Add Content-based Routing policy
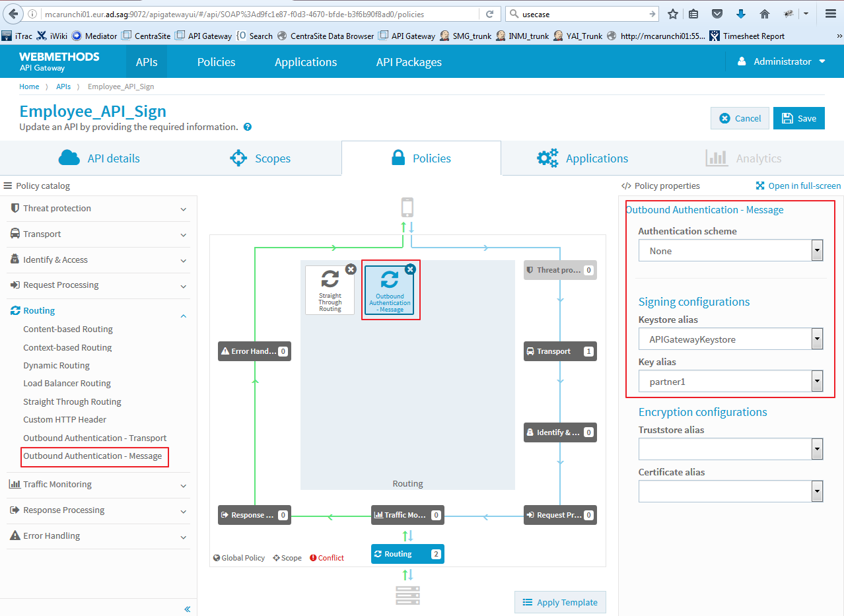The image size is (844, 616). 68,329
